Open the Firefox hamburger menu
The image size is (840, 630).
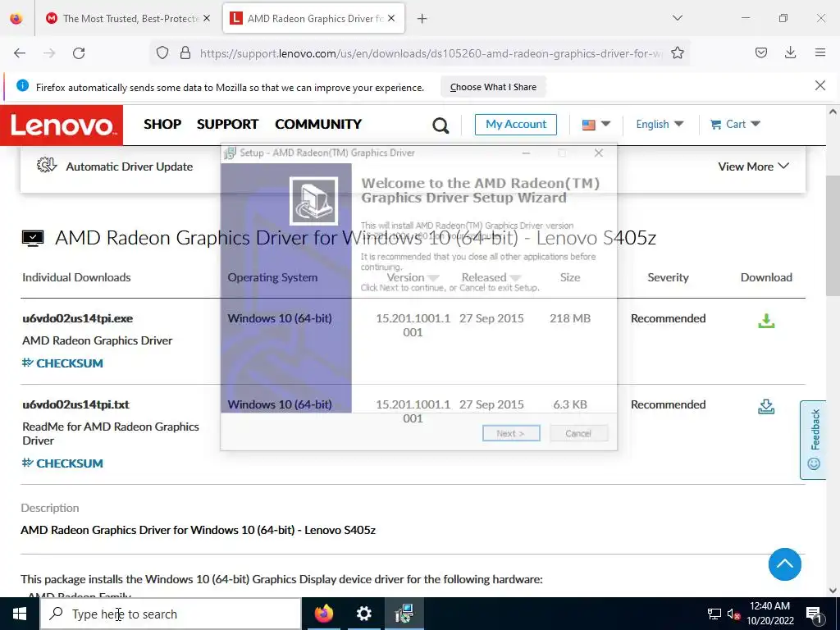[820, 52]
